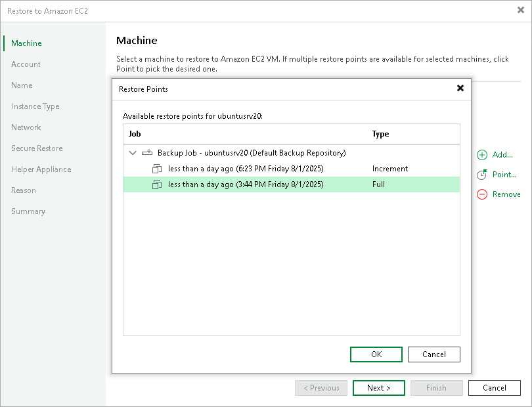
Task: Click the Add... link
Action: pos(502,155)
